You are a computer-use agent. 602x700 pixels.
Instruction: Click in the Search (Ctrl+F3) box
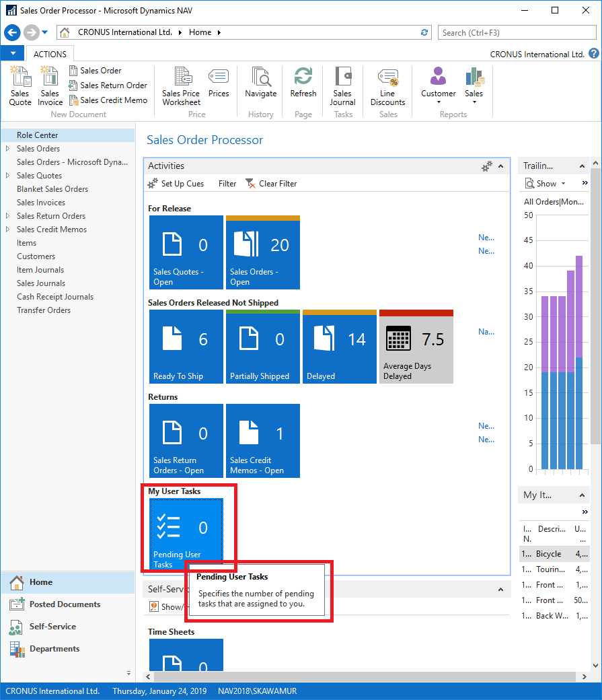pos(517,32)
